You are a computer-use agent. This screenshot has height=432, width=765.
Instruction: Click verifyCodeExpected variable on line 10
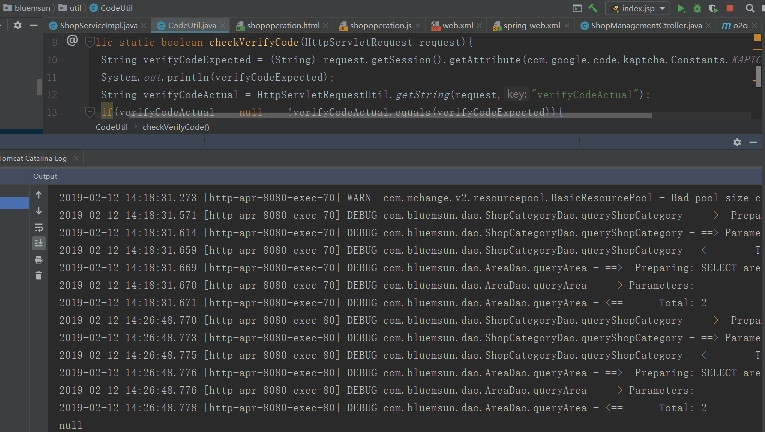click(197, 60)
